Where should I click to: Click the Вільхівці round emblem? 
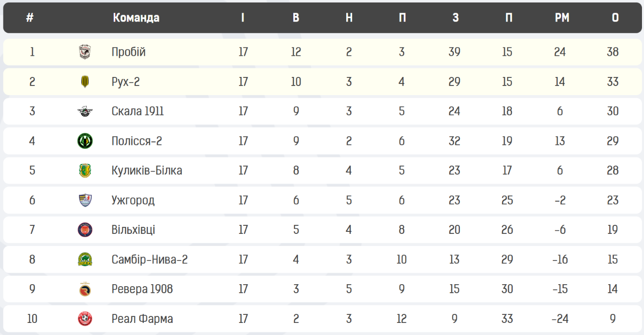coord(85,230)
